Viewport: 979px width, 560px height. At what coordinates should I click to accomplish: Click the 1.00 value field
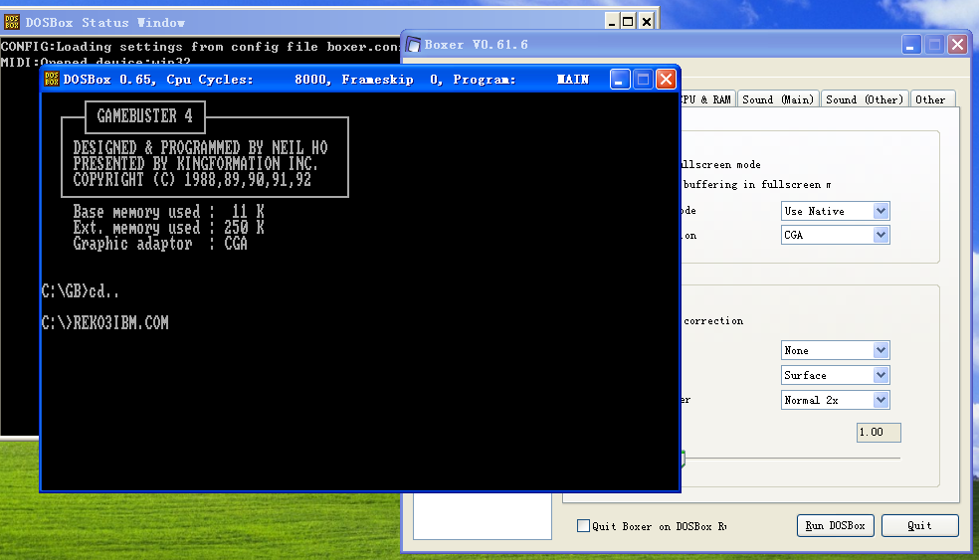pos(879,432)
